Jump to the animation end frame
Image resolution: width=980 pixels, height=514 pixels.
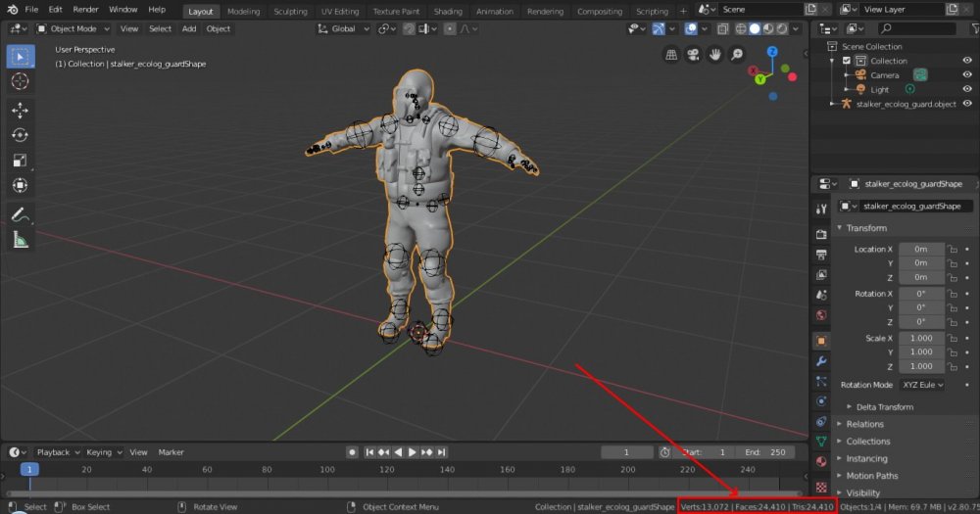point(441,452)
